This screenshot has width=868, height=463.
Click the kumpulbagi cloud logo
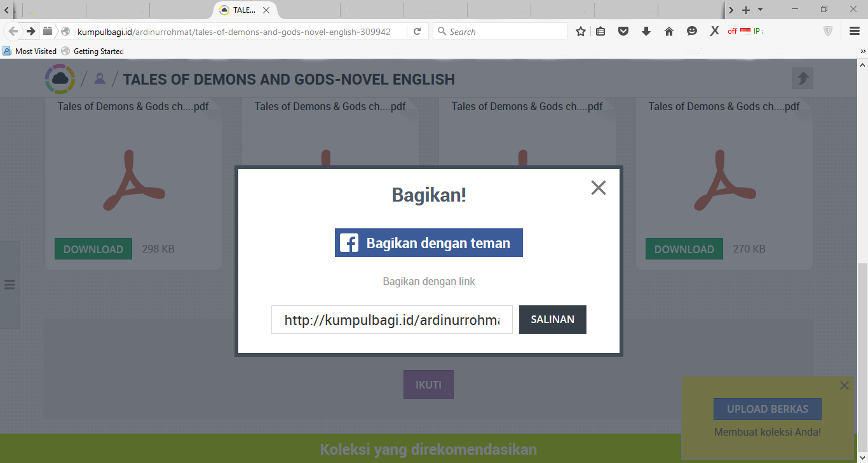point(60,79)
